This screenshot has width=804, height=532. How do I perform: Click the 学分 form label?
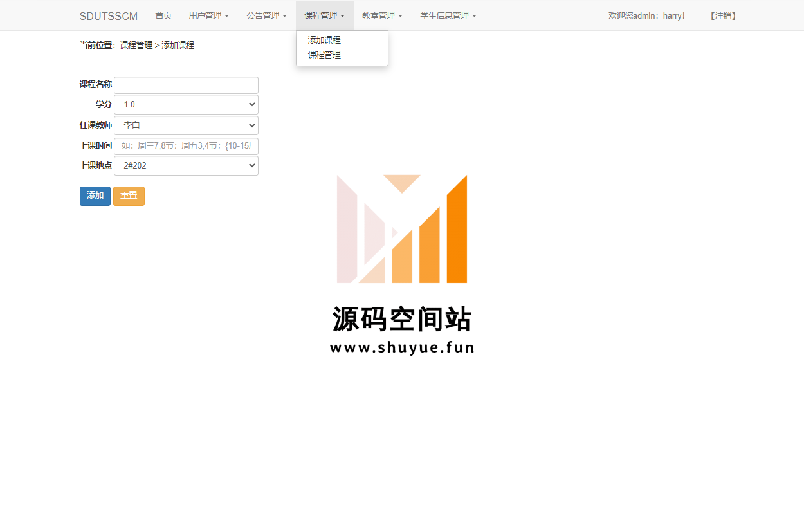coord(104,104)
